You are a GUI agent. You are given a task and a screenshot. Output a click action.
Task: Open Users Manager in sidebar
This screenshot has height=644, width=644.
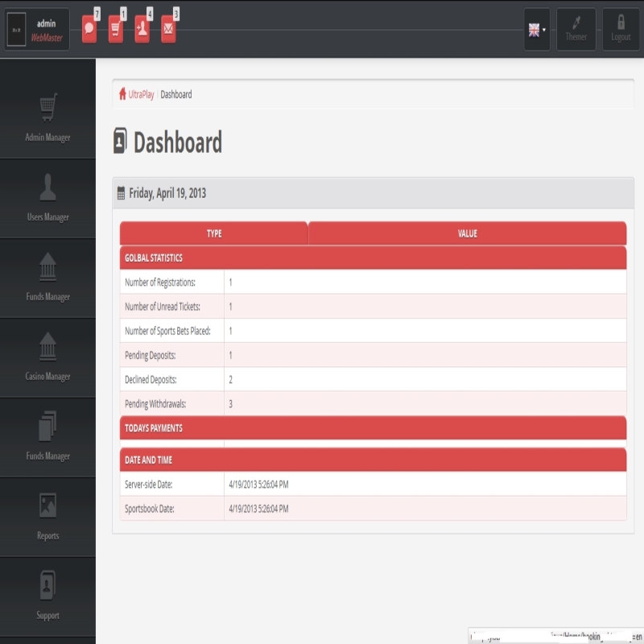pyautogui.click(x=47, y=198)
